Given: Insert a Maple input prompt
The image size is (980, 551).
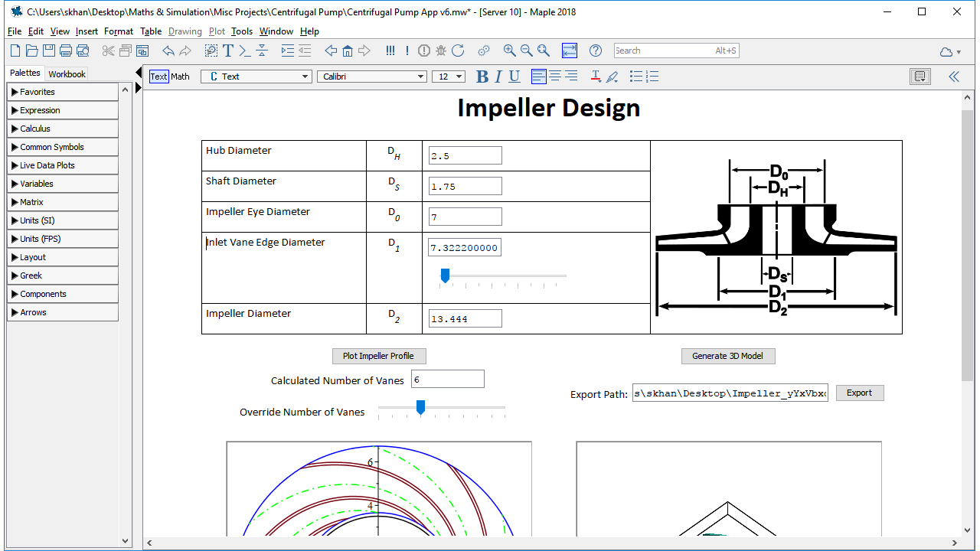Looking at the screenshot, I should pos(245,51).
